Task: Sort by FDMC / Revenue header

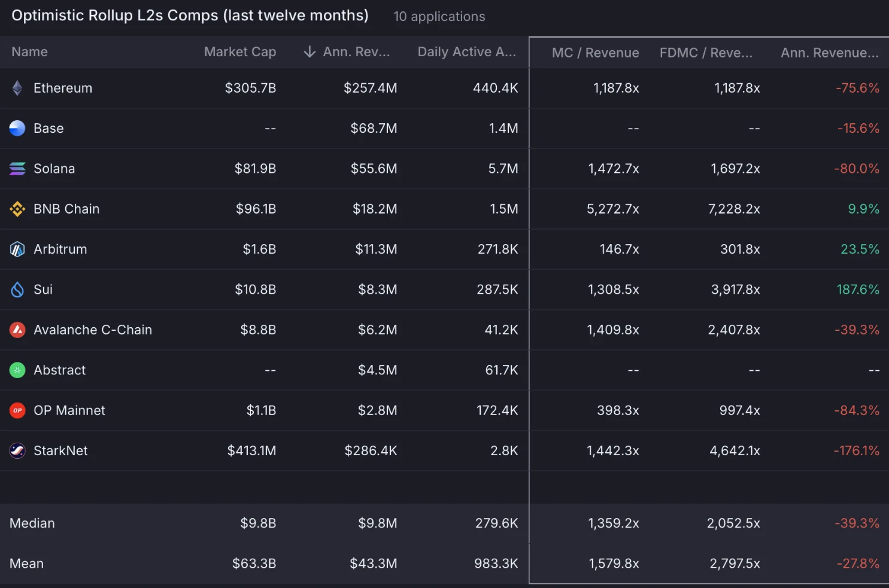Action: click(706, 53)
